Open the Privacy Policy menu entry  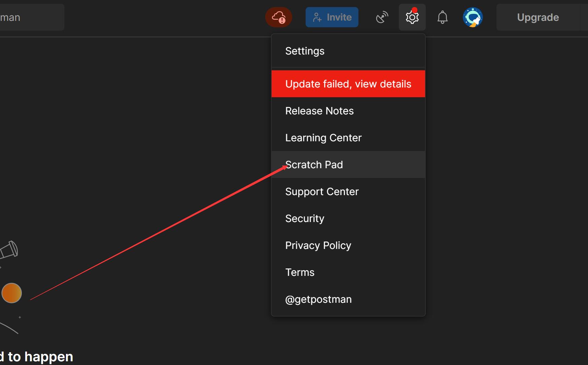click(x=318, y=246)
